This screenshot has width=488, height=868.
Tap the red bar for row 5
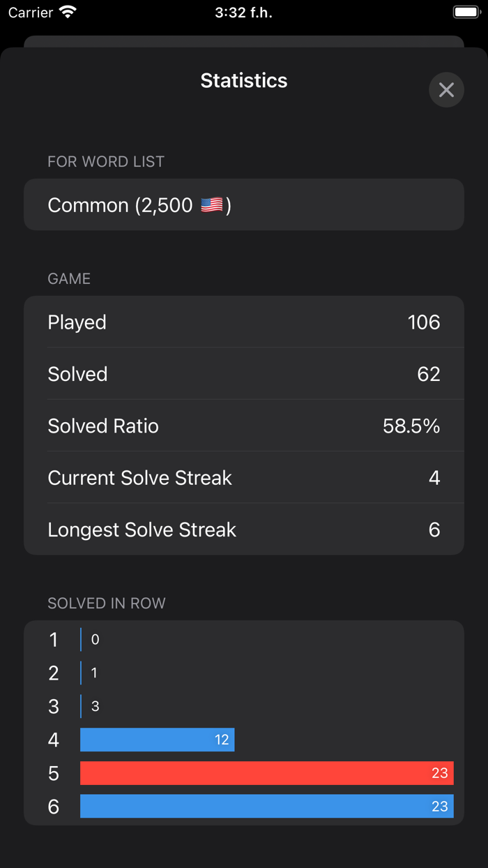266,773
